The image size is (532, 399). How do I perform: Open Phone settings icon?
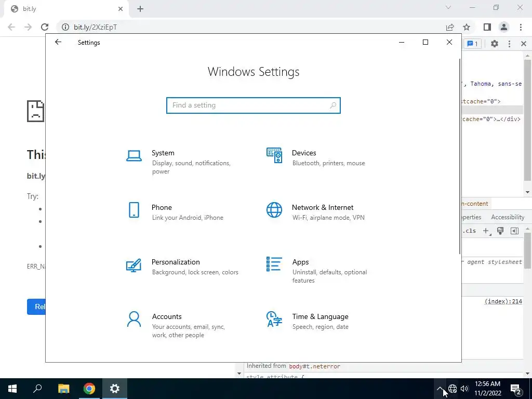click(134, 210)
